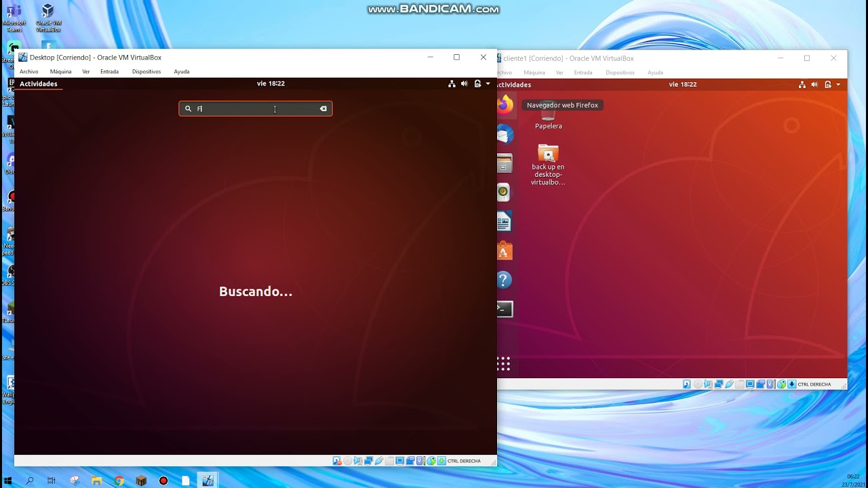Open Bandicam recorder from Windows taskbar
This screenshot has width=868, height=488.
[163, 481]
